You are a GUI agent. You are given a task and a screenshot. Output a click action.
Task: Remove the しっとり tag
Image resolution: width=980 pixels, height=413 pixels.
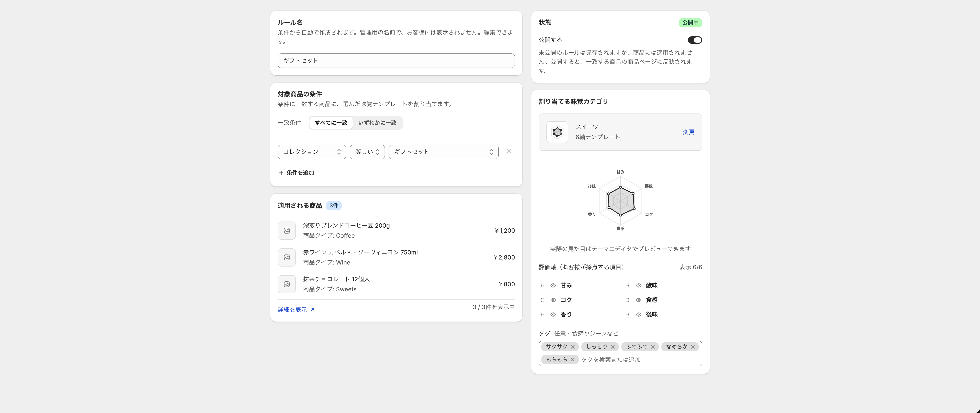pyautogui.click(x=613, y=347)
